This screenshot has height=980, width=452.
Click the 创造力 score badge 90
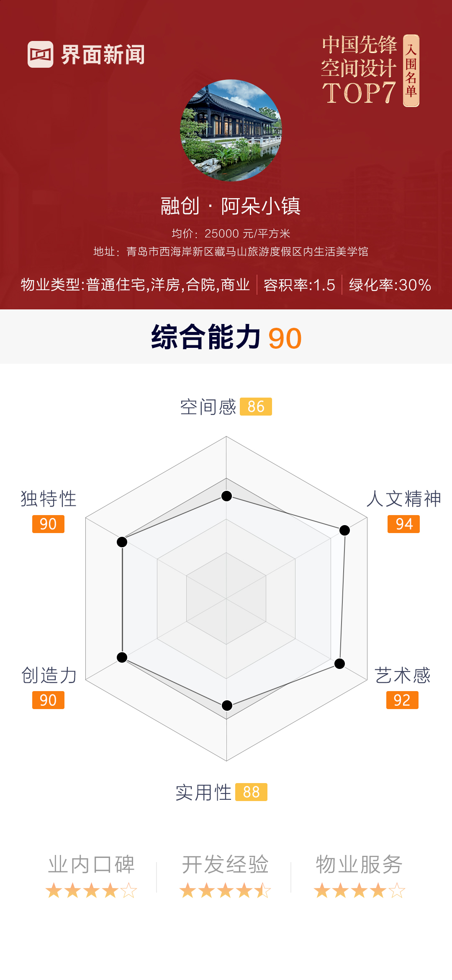coord(48,700)
